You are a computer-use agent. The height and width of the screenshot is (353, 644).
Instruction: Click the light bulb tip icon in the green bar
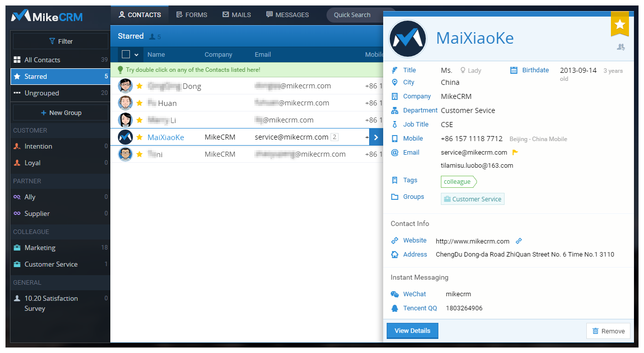pos(120,70)
